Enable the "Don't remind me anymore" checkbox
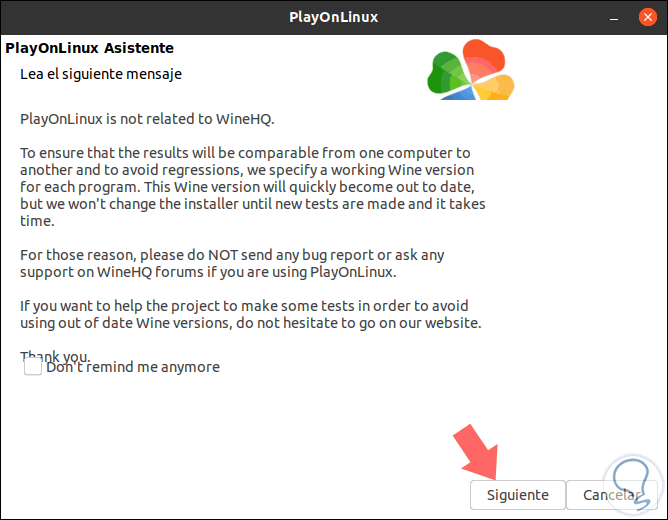The width and height of the screenshot is (668, 520). [x=33, y=366]
